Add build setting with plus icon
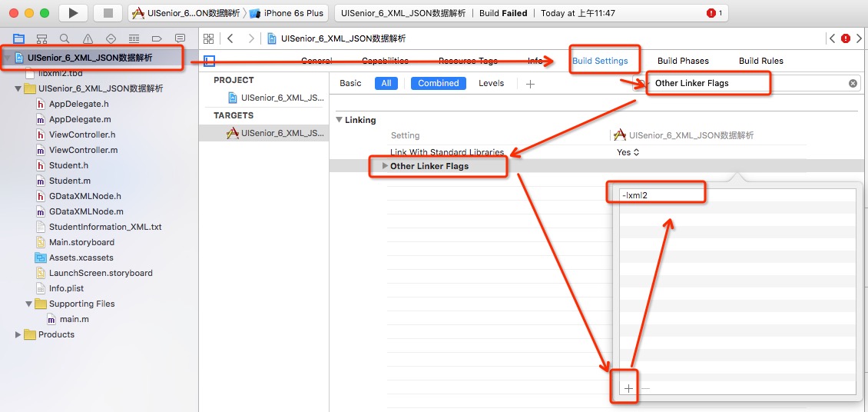Screen dimensions: 868x412 click(530, 84)
